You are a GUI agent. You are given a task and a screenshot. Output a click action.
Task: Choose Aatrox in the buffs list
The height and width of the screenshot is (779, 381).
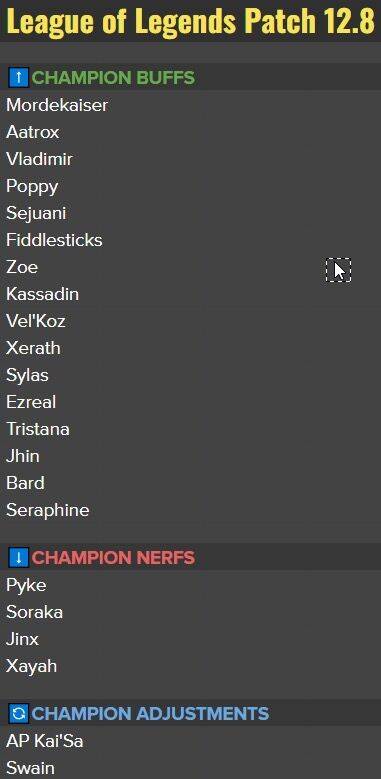tap(33, 132)
